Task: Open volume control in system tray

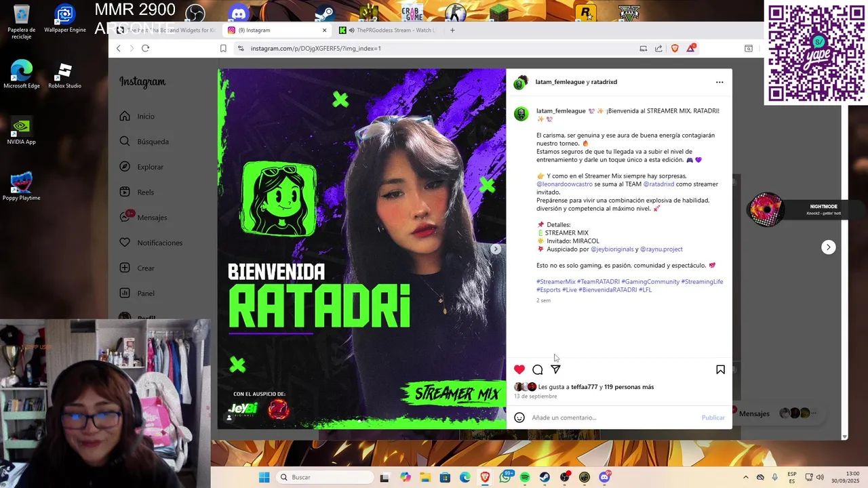Action: click(x=820, y=477)
